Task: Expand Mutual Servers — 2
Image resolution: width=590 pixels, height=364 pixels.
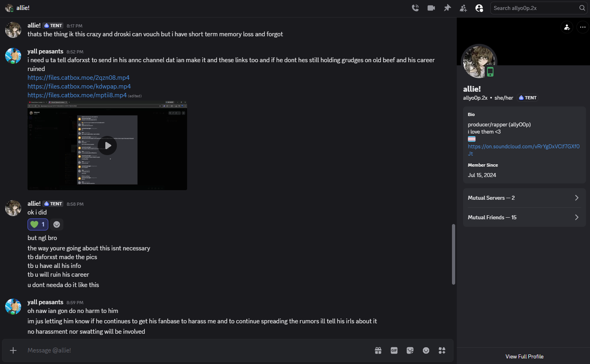Action: 524,198
